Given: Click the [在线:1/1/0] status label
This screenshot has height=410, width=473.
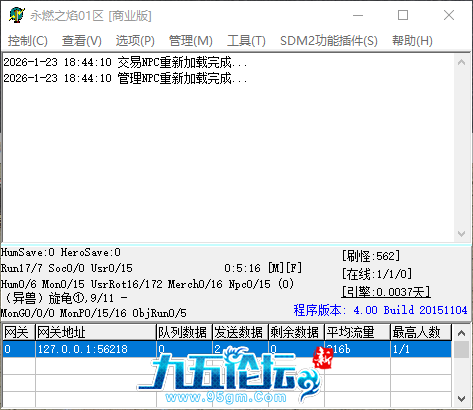Looking at the screenshot, I should pyautogui.click(x=377, y=274).
